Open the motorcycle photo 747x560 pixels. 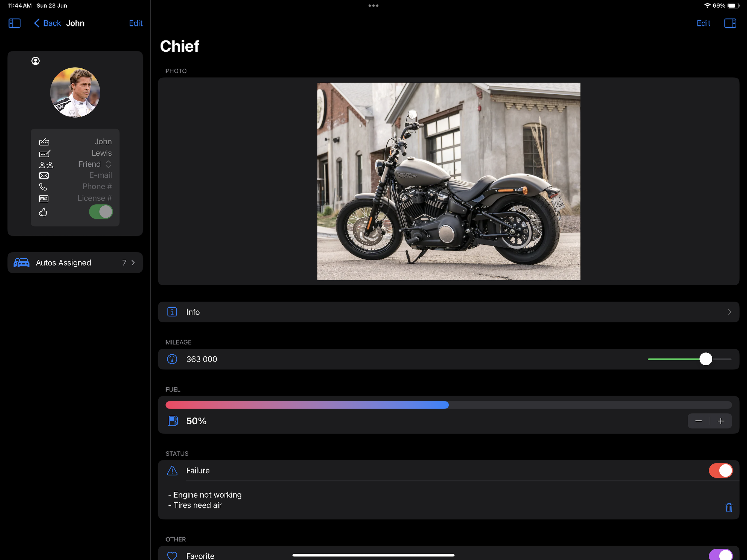[448, 181]
